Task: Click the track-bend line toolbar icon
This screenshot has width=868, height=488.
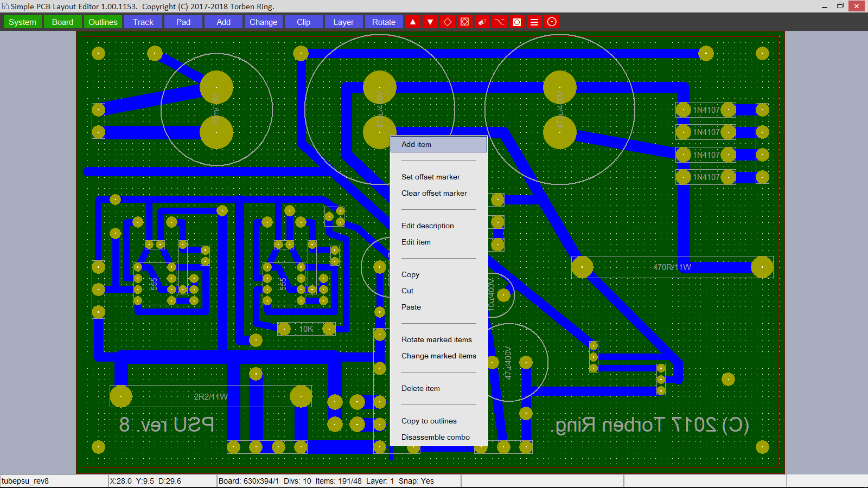Action: 500,22
